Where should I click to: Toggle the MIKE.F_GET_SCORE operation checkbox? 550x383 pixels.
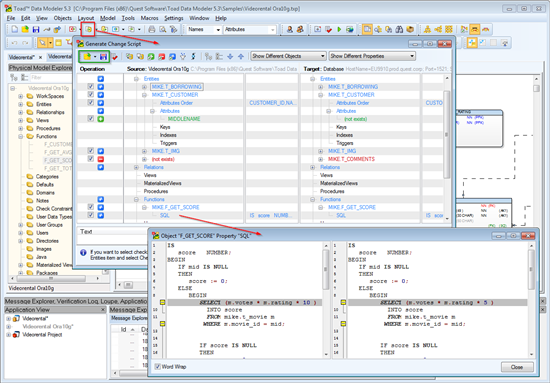coord(90,207)
